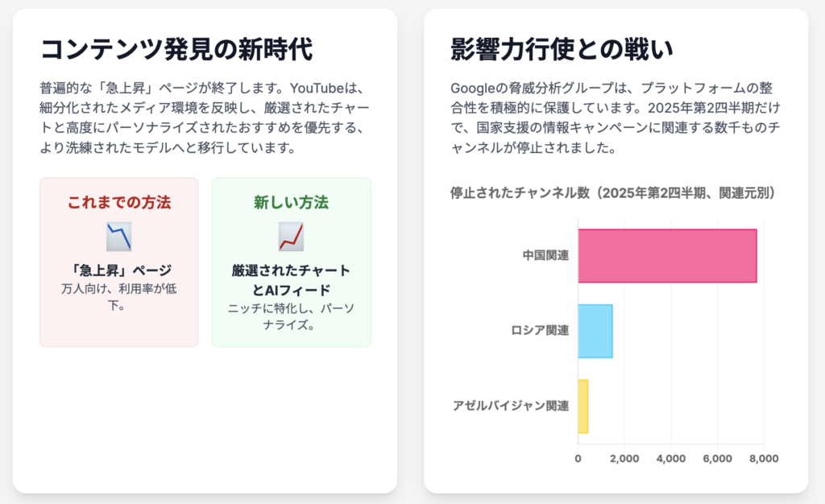The height and width of the screenshot is (504, 825).
Task: Click the ニッチに特化し、パーソナライズ description
Action: (291, 316)
